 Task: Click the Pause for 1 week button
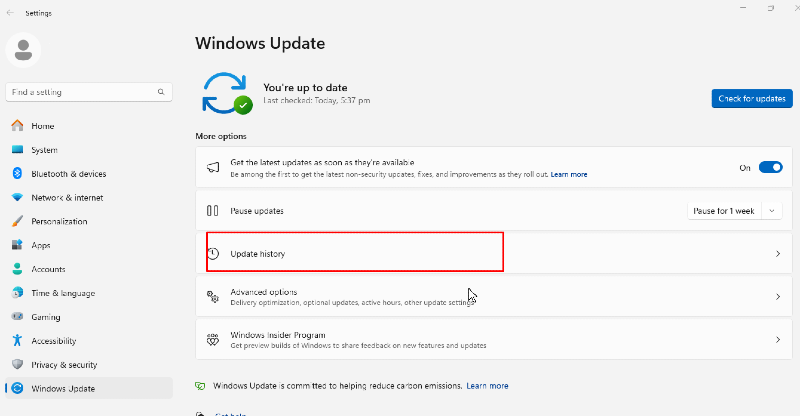click(x=724, y=211)
